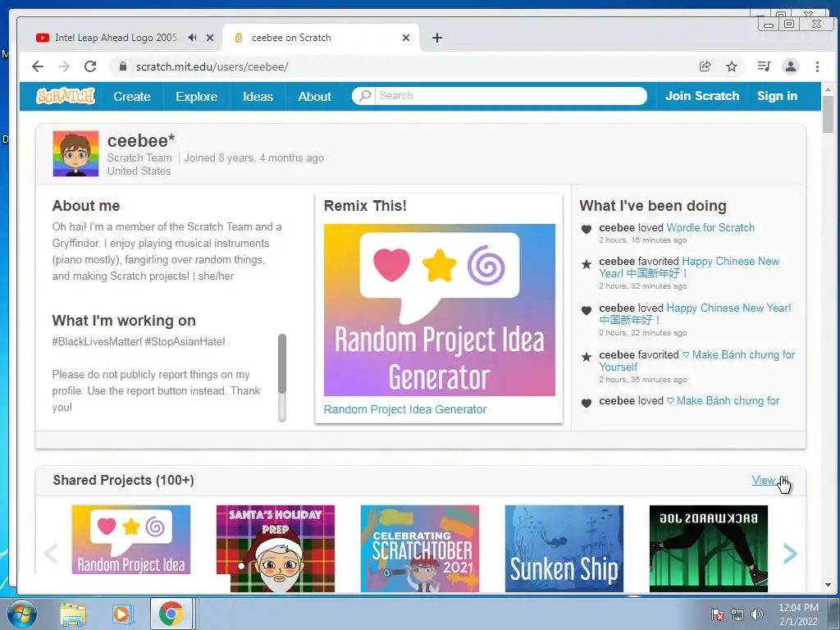Open the Backwards Log project thumbnail
Screen dimensions: 840x630
pos(708,549)
